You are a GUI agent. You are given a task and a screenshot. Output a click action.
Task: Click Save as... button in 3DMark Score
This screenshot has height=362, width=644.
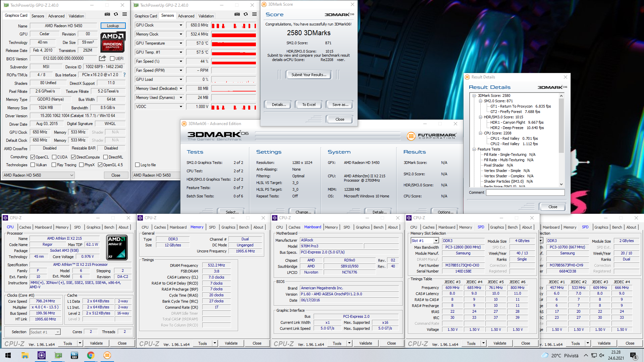[x=340, y=105]
